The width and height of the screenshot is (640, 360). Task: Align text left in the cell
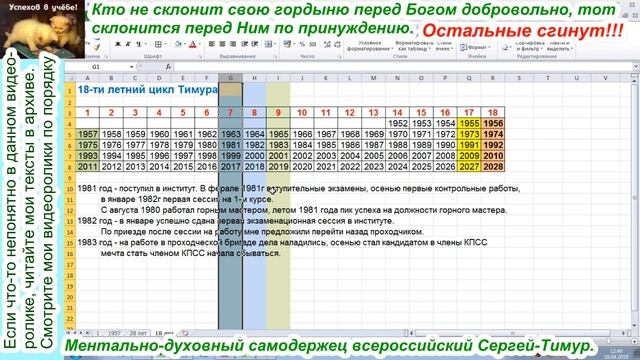pyautogui.click(x=212, y=44)
